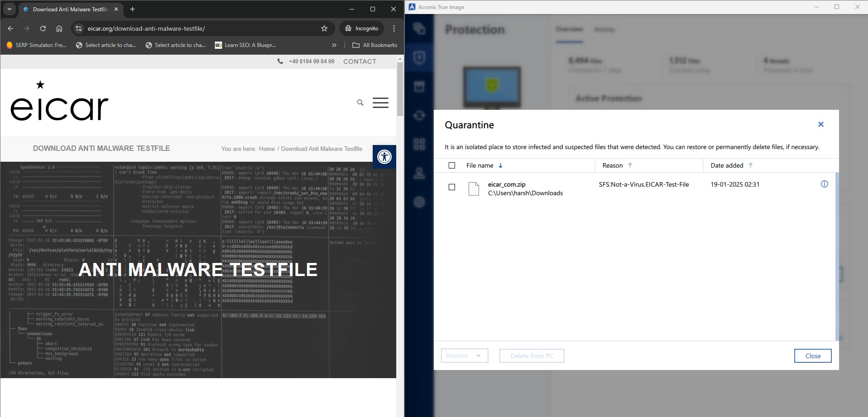Go back in Chrome browser
This screenshot has height=417, width=868.
point(10,28)
